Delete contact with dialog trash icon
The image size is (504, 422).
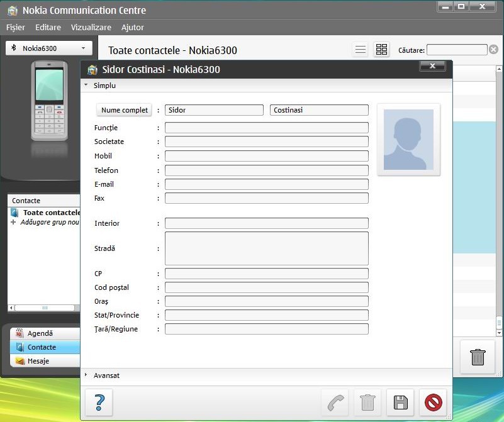(x=367, y=403)
